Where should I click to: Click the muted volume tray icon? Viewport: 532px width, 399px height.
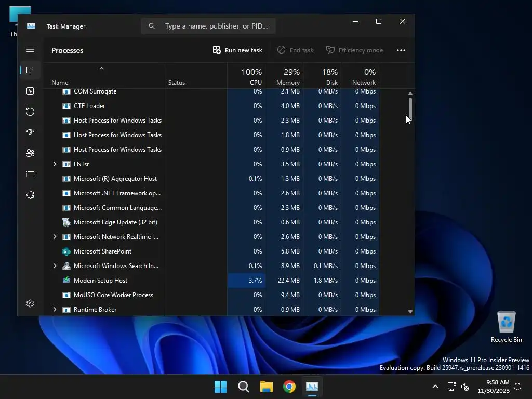[465, 387]
